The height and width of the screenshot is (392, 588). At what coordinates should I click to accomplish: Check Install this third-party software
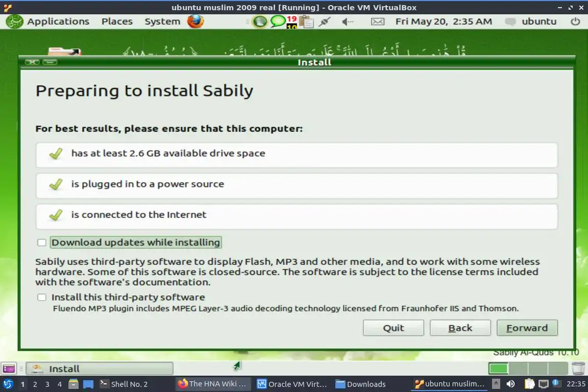[x=42, y=298]
